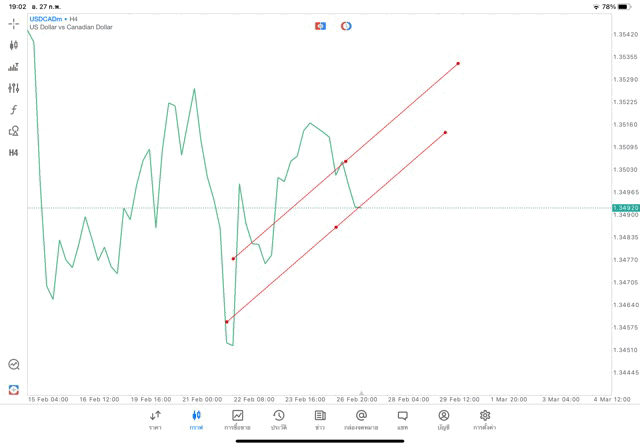The width and height of the screenshot is (640, 447).
Task: Open the การซื้อขาย (Trade) tab
Action: point(237,420)
